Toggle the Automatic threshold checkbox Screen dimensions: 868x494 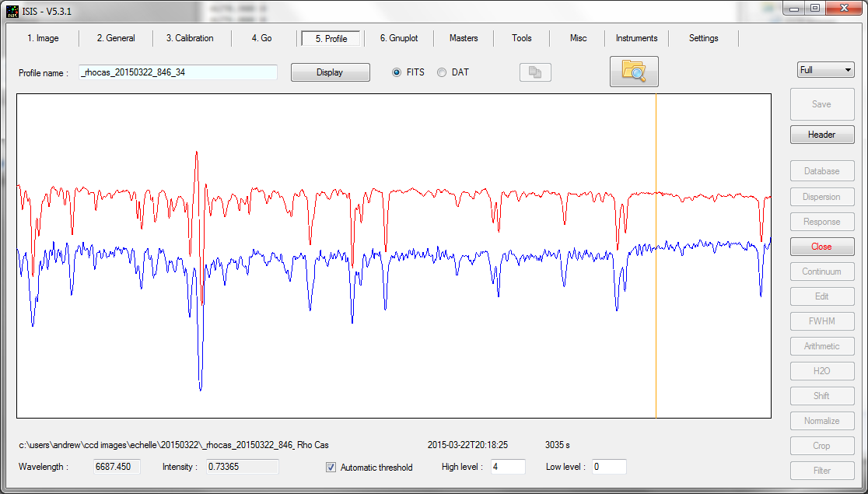point(331,468)
